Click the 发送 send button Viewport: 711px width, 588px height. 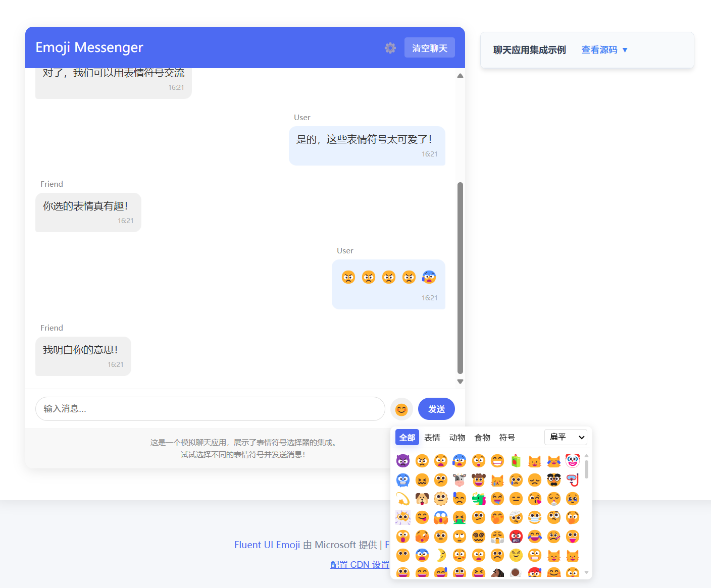[436, 409]
